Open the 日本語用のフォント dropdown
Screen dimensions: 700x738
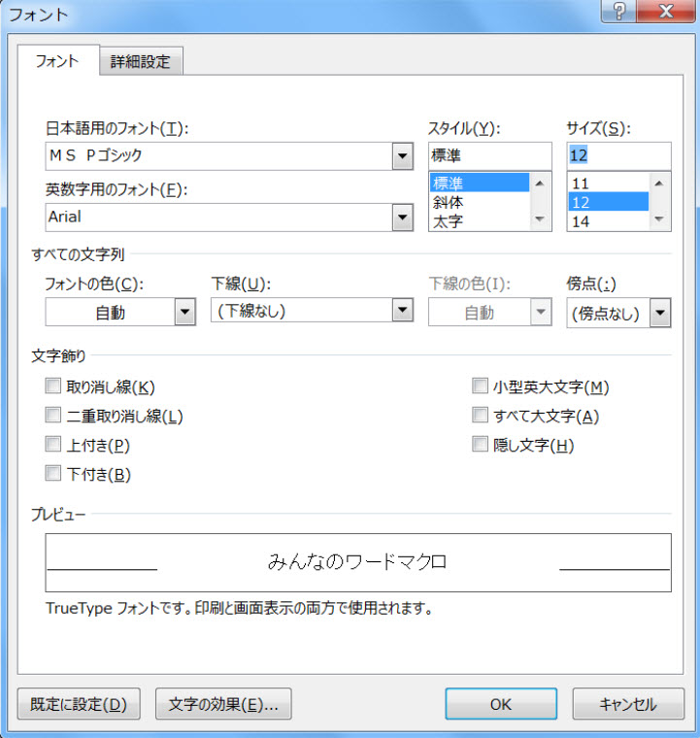[402, 156]
